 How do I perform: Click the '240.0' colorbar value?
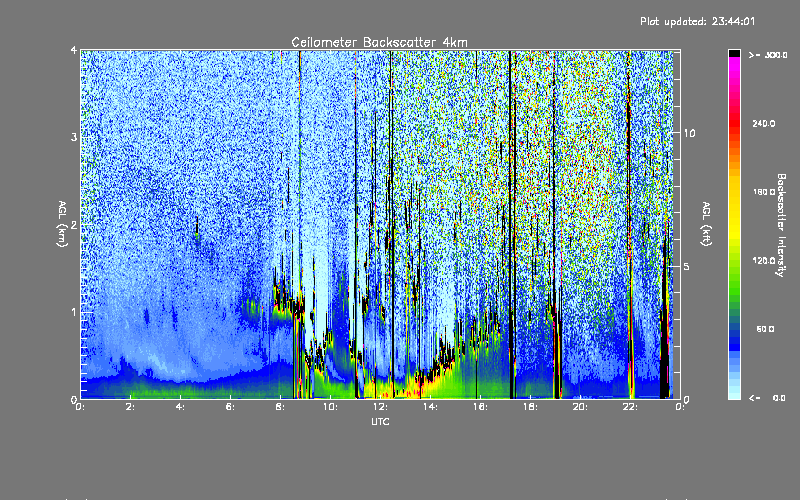(764, 123)
